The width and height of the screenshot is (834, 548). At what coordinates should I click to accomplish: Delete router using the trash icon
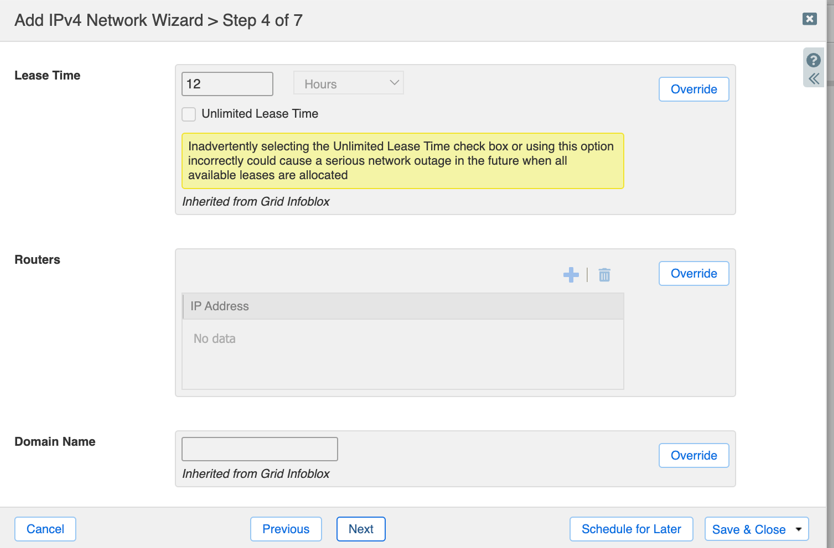click(x=604, y=274)
